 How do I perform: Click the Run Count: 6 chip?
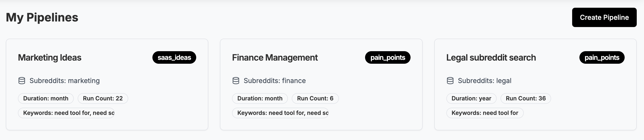click(315, 98)
